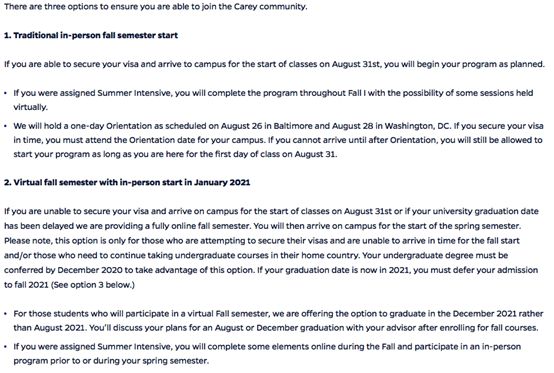Screen dimensions: 554x373
Task: Click the intro sentence about three options
Action: point(155,6)
